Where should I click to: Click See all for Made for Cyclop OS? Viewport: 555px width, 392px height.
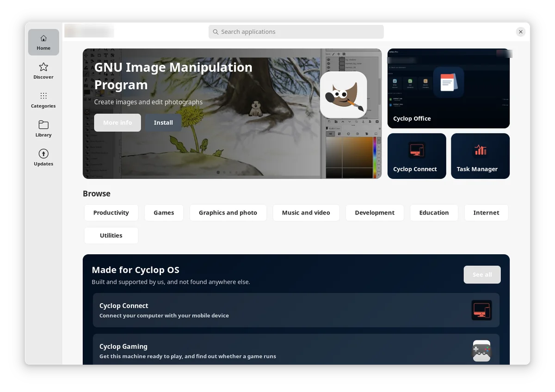point(482,275)
